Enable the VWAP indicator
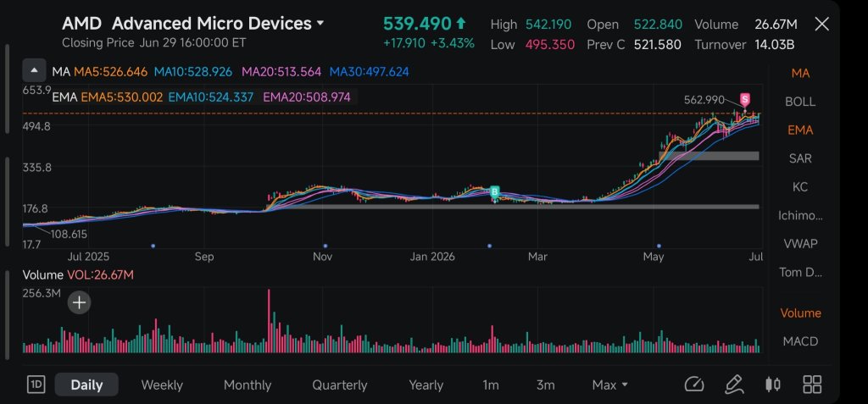The image size is (868, 404). point(800,244)
